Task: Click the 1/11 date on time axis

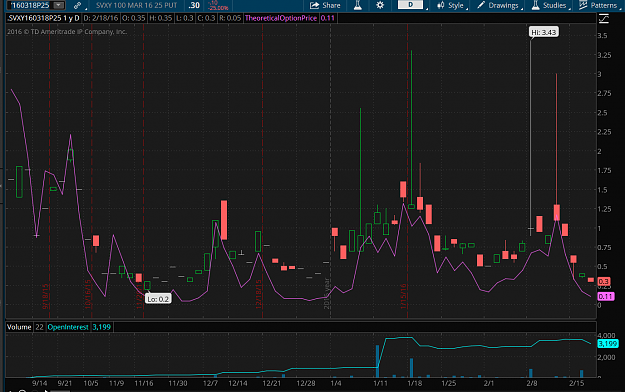Action: [x=380, y=383]
